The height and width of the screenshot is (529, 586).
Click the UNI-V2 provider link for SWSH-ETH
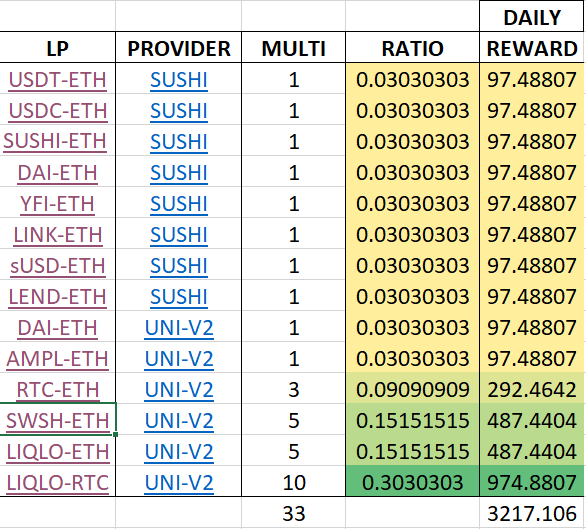[x=179, y=421]
